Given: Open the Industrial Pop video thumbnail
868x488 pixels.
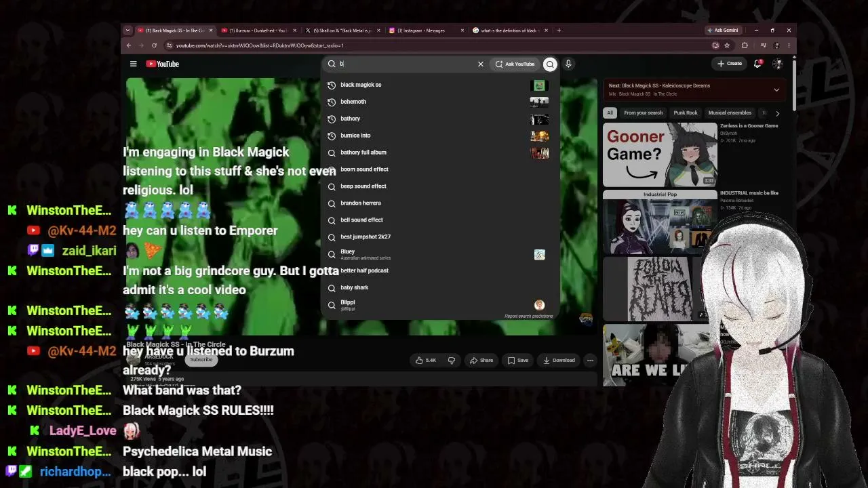Looking at the screenshot, I should [660, 222].
